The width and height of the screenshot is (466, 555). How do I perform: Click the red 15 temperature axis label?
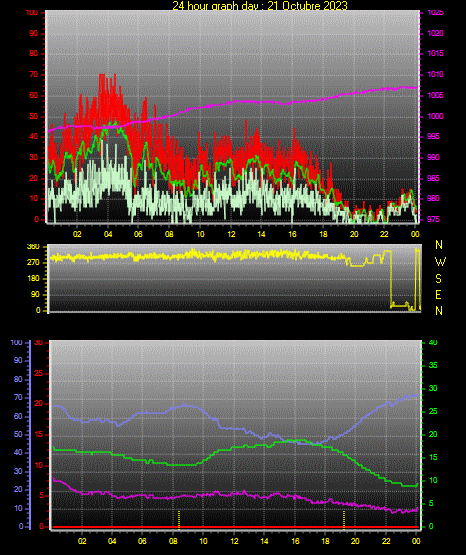pyautogui.click(x=39, y=435)
